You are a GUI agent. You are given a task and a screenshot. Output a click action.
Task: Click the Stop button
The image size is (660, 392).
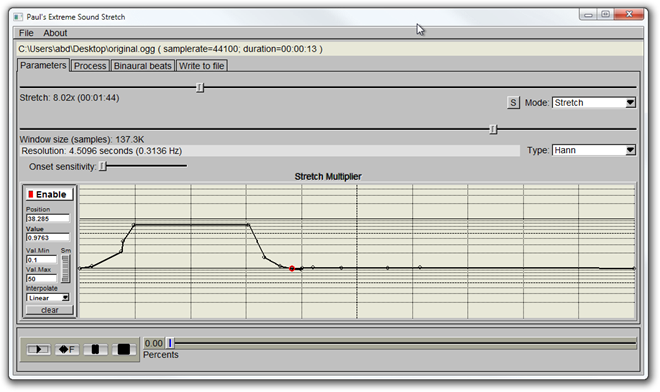click(x=124, y=349)
